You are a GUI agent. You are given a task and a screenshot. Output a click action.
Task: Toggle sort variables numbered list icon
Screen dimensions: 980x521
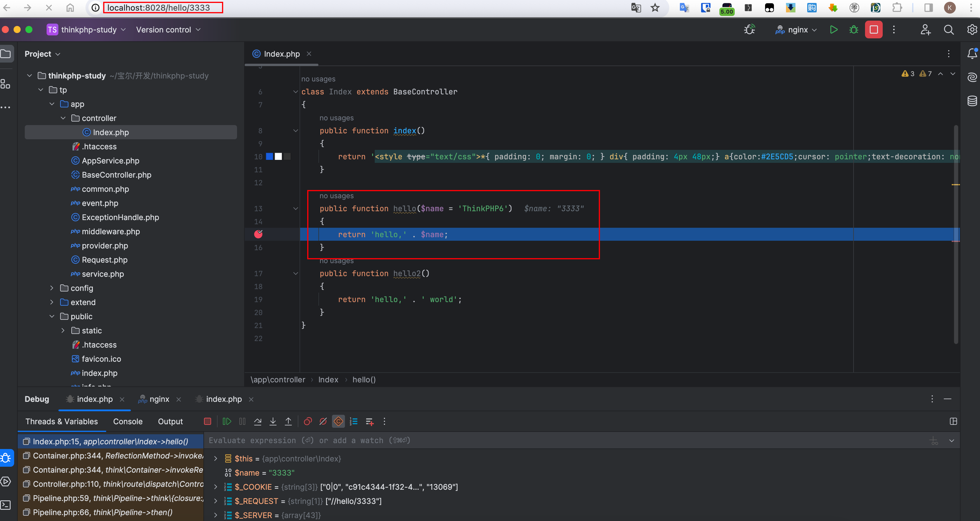[x=354, y=421]
